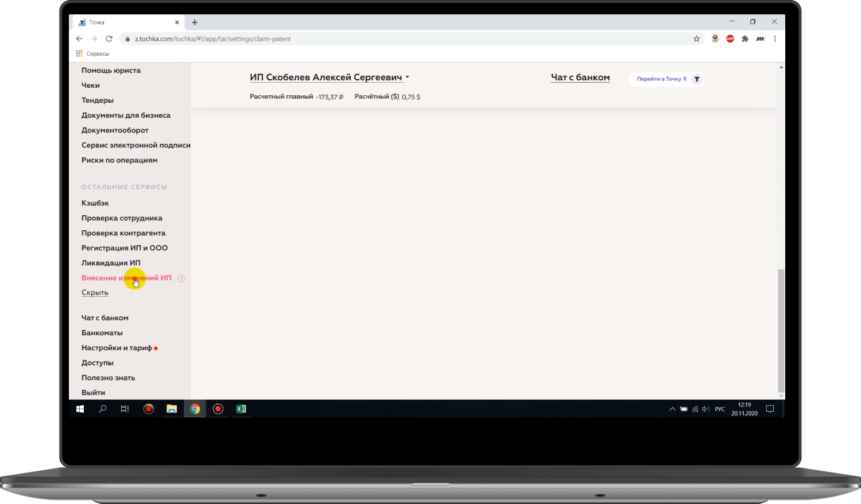Open the Windows Start menu
This screenshot has width=861, height=504.
[x=80, y=409]
